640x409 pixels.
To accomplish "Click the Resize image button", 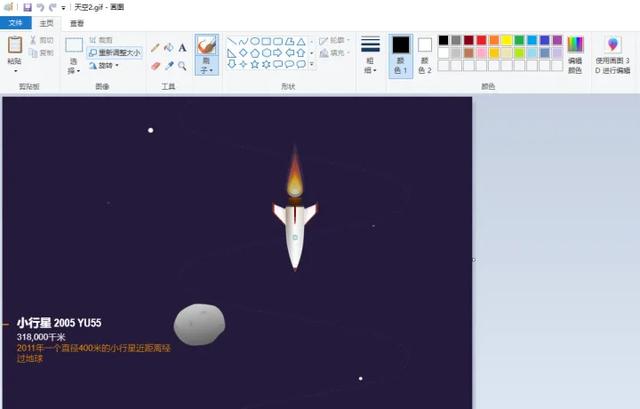I will tap(115, 53).
